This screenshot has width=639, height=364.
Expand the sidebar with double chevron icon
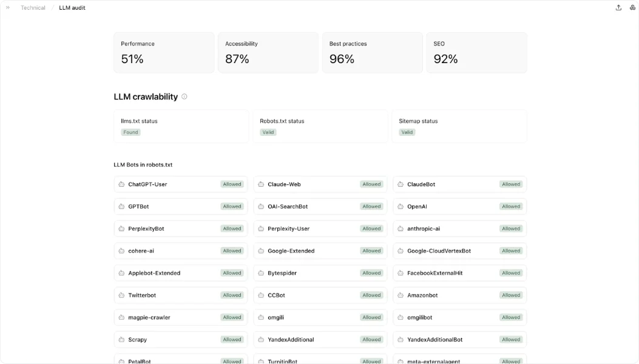pyautogui.click(x=8, y=7)
